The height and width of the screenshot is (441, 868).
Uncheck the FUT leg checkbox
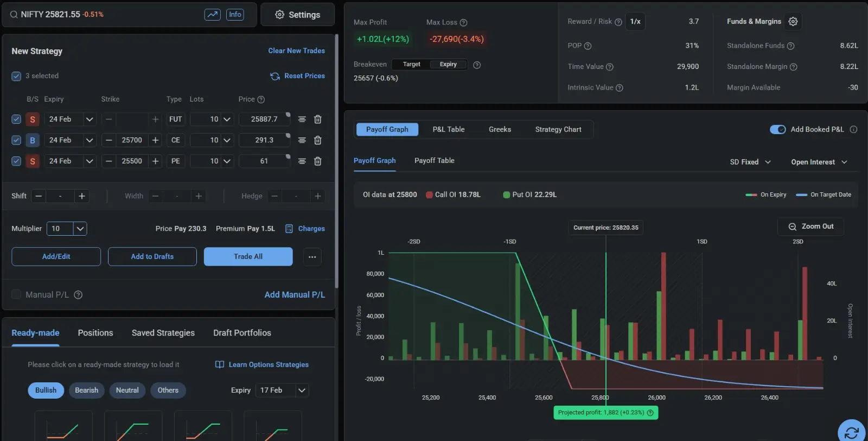(16, 119)
